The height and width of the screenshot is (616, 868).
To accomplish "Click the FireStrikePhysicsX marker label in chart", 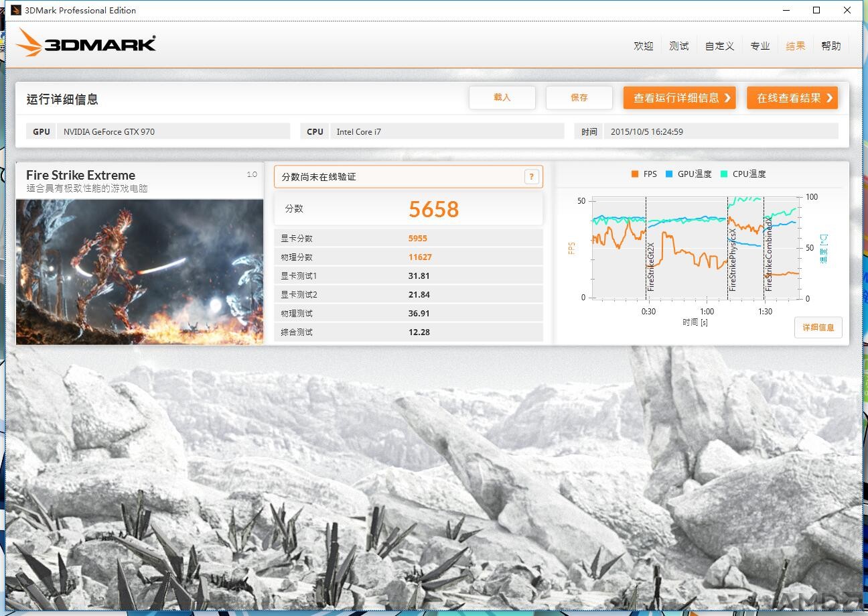I will pyautogui.click(x=733, y=259).
